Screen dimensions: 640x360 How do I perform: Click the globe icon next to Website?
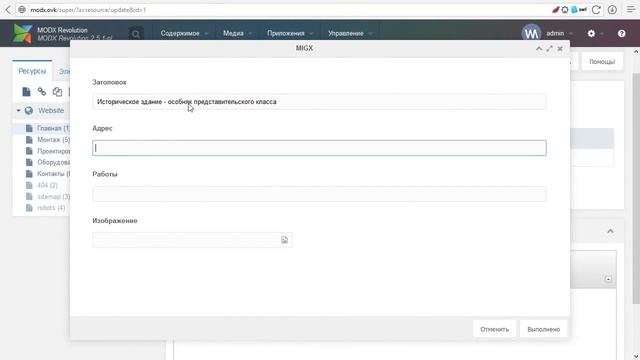click(29, 111)
